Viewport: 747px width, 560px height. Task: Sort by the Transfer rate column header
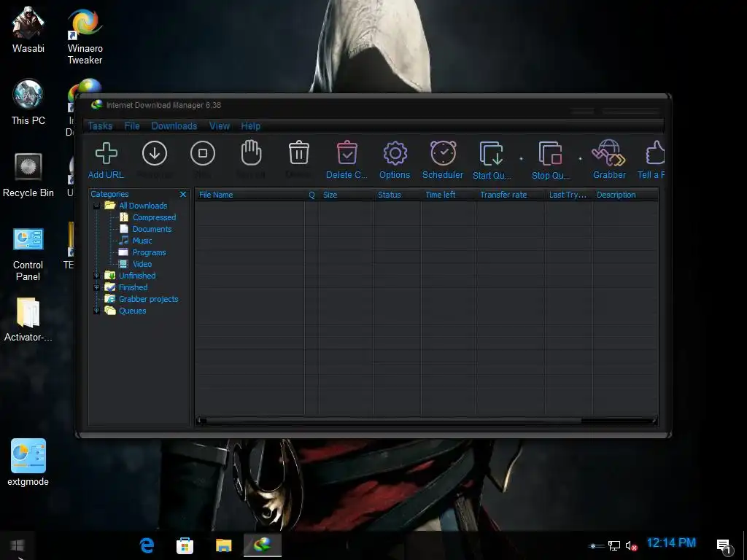point(511,195)
